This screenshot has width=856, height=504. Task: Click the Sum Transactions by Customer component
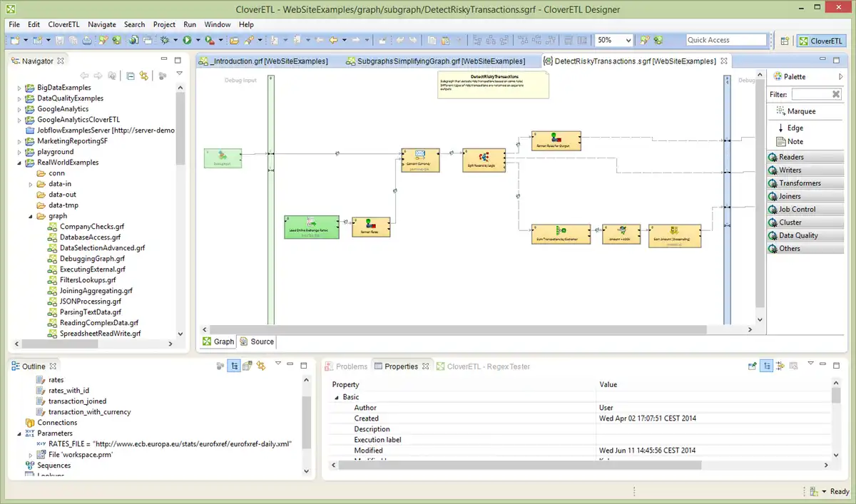pos(561,235)
